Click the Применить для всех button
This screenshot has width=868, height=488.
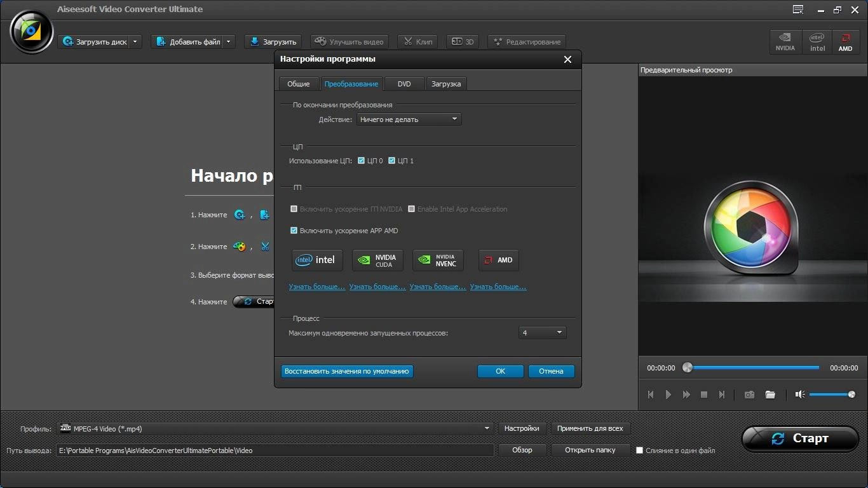(x=590, y=428)
